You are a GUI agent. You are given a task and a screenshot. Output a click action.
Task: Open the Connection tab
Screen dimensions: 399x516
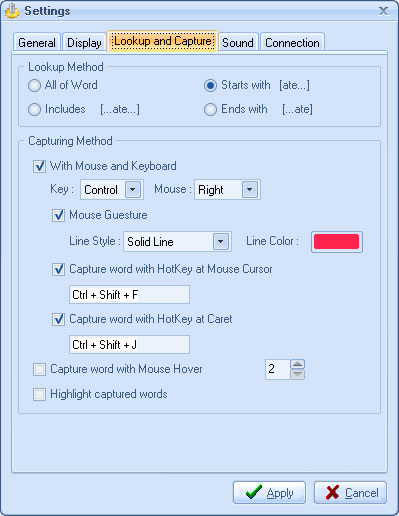click(292, 42)
